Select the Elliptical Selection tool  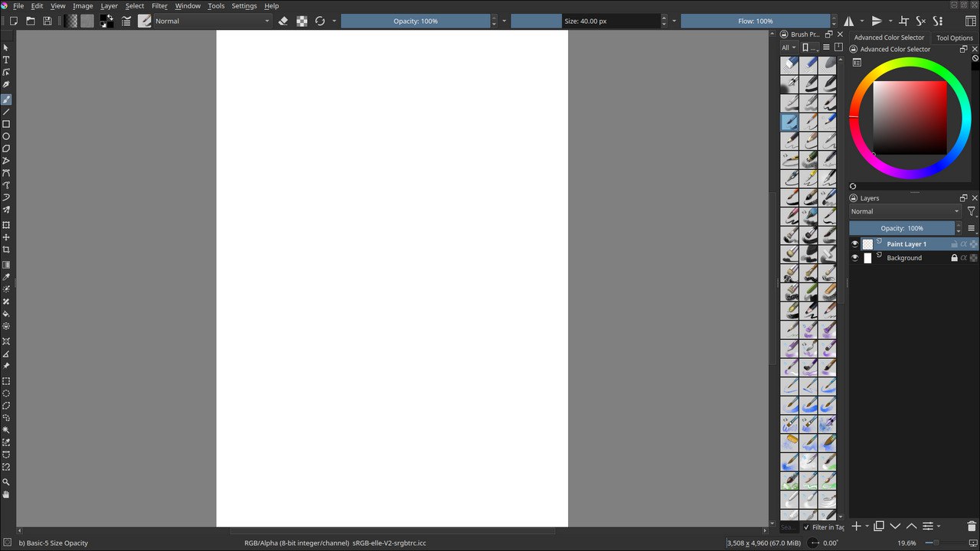[x=6, y=393]
